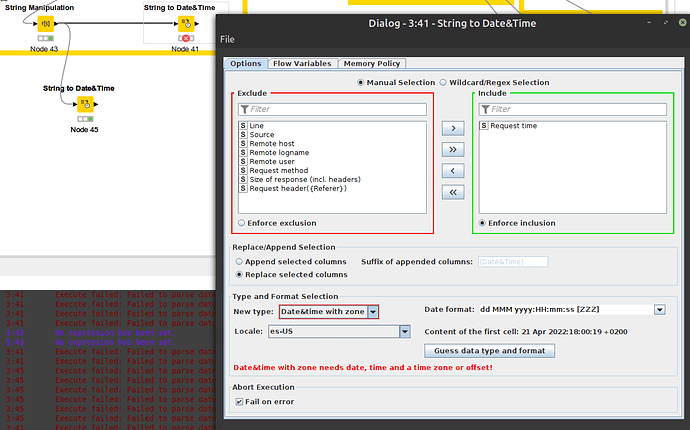Click the traffic light status under Node 43
The image size is (690, 430).
pos(45,38)
